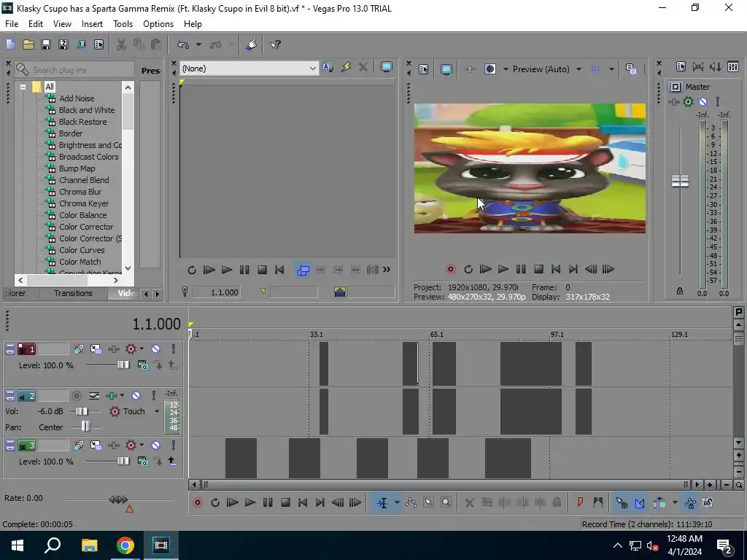Viewport: 747px width, 560px height.
Task: Click the 65.1 timeline ruler mark
Action: pyautogui.click(x=437, y=334)
